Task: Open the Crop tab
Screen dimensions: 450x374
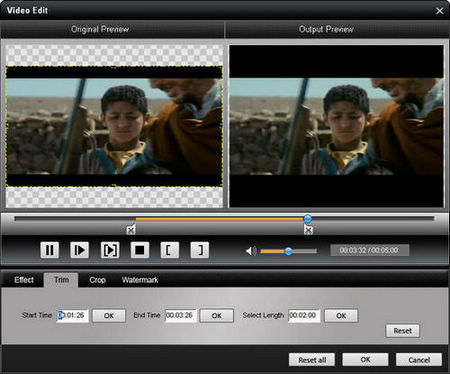Action: click(x=97, y=280)
